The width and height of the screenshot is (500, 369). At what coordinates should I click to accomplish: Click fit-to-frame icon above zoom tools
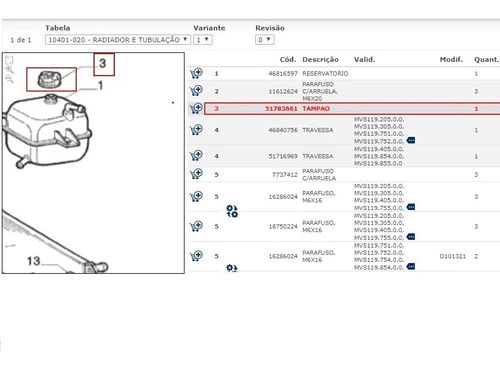tap(9, 60)
